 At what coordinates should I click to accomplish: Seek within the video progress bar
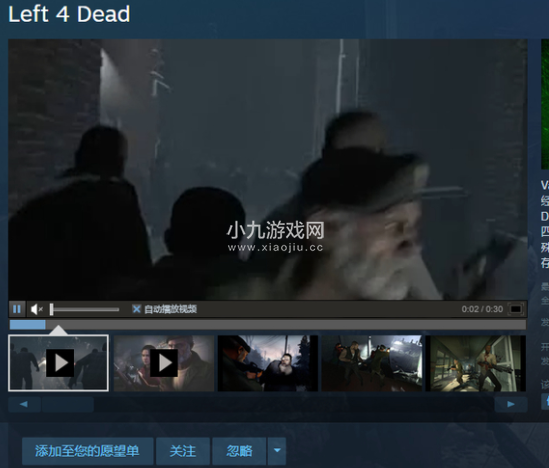pos(267,324)
